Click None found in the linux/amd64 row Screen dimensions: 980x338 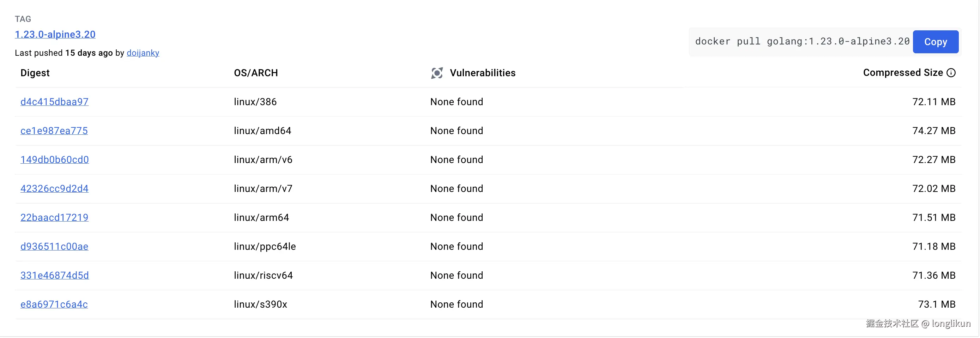(x=456, y=131)
